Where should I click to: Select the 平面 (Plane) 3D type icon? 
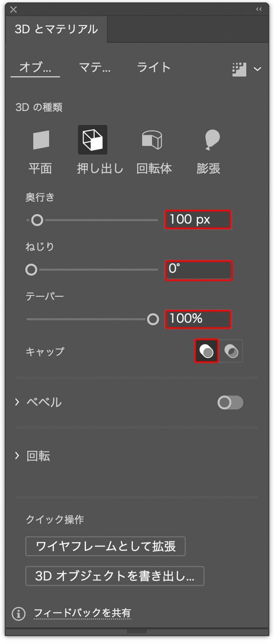pyautogui.click(x=41, y=140)
